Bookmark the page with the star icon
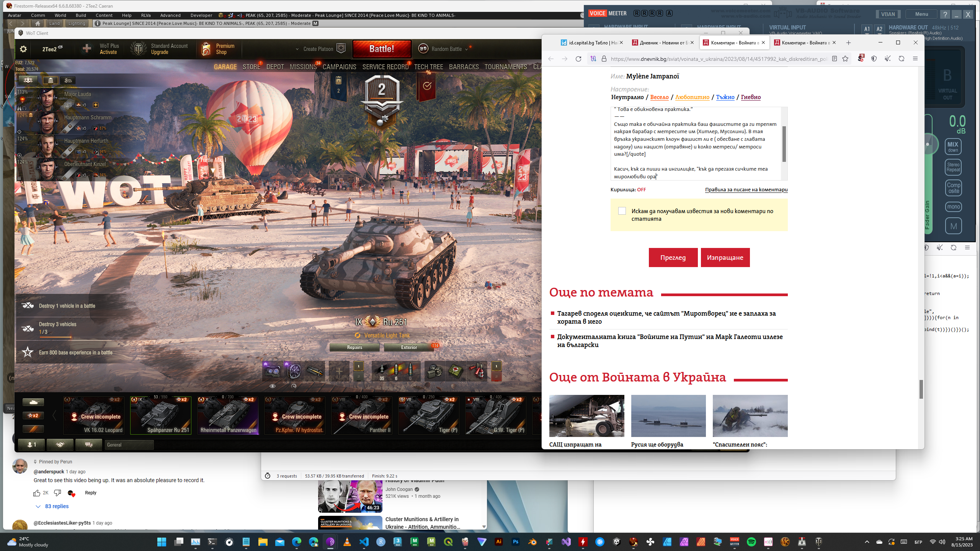This screenshot has width=980, height=551. 845,59
